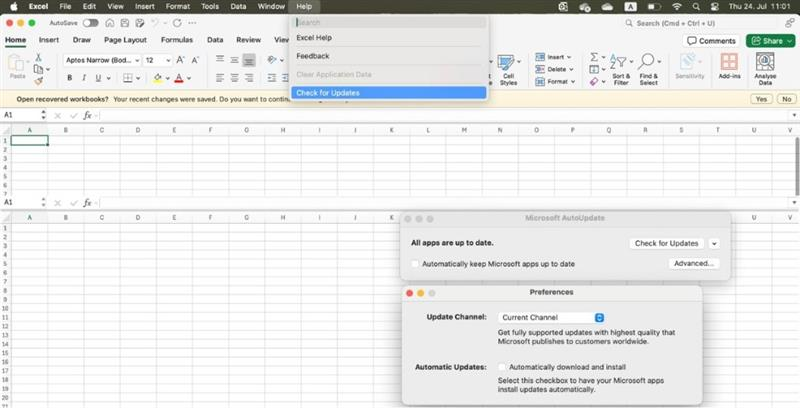The image size is (800, 408).
Task: Click the Orientation angled text icon
Action: point(272,60)
